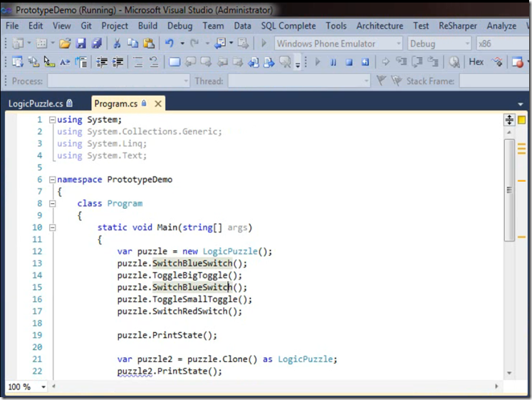Click the Navigate Backward icon
Screen dimensions: 532x400
pos(220,43)
